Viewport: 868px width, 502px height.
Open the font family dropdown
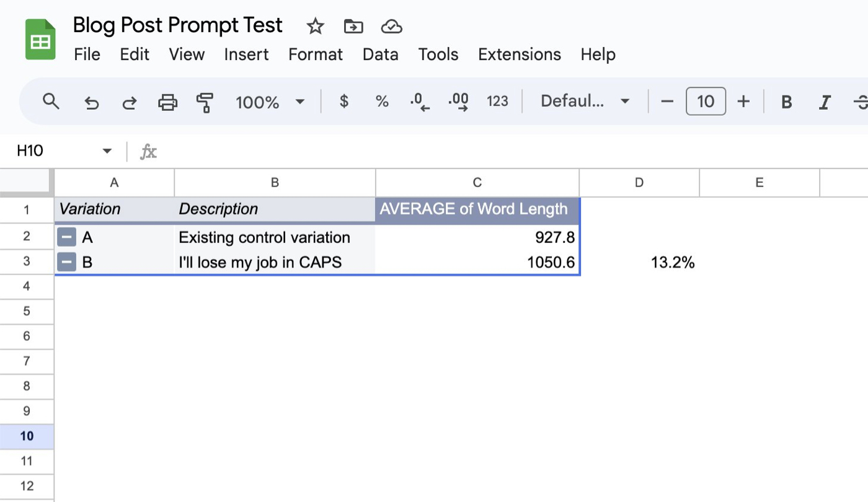[x=585, y=102]
